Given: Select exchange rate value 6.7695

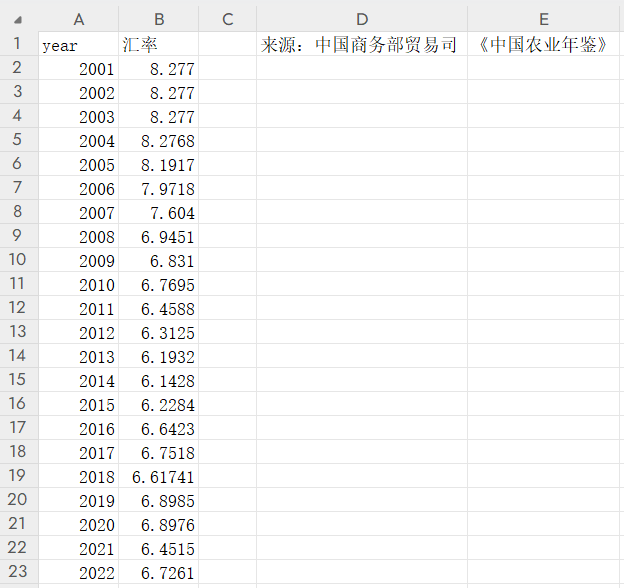Looking at the screenshot, I should pos(158,284).
